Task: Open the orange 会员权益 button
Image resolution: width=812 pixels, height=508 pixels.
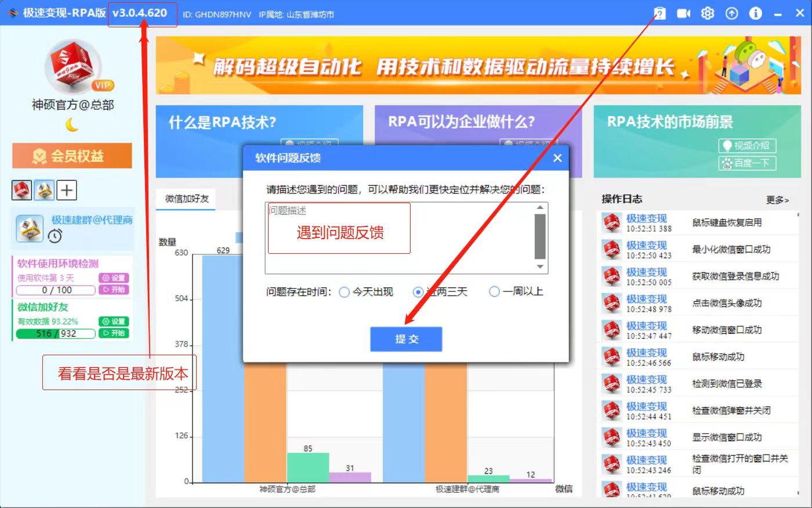Action: 72,156
